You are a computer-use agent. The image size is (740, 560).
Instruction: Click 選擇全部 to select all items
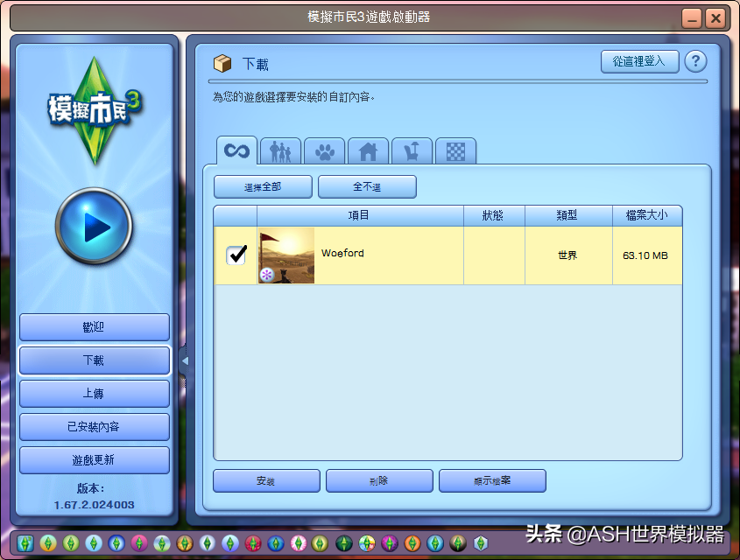tap(263, 186)
